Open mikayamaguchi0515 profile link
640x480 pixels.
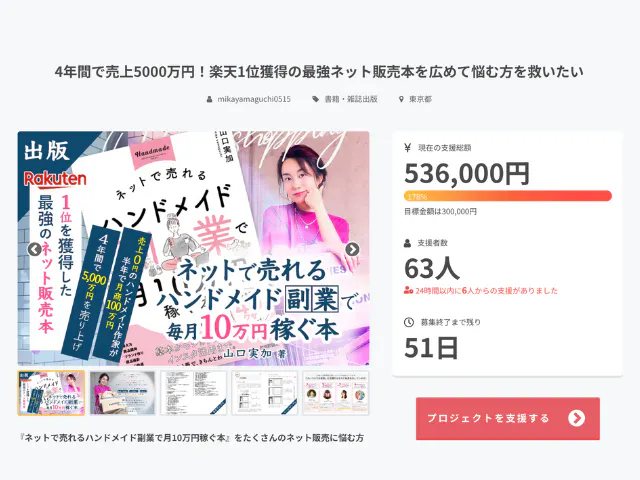pos(254,99)
